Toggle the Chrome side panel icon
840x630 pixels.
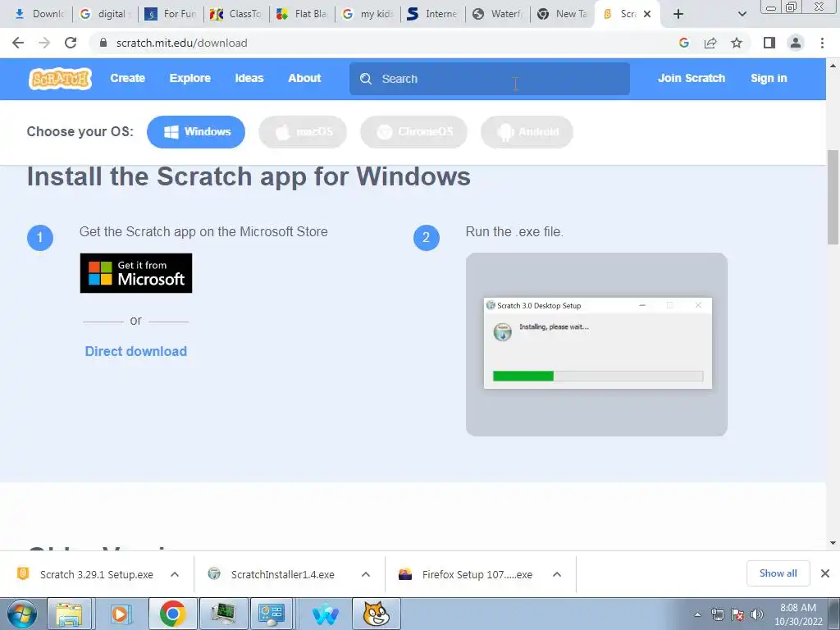[769, 43]
